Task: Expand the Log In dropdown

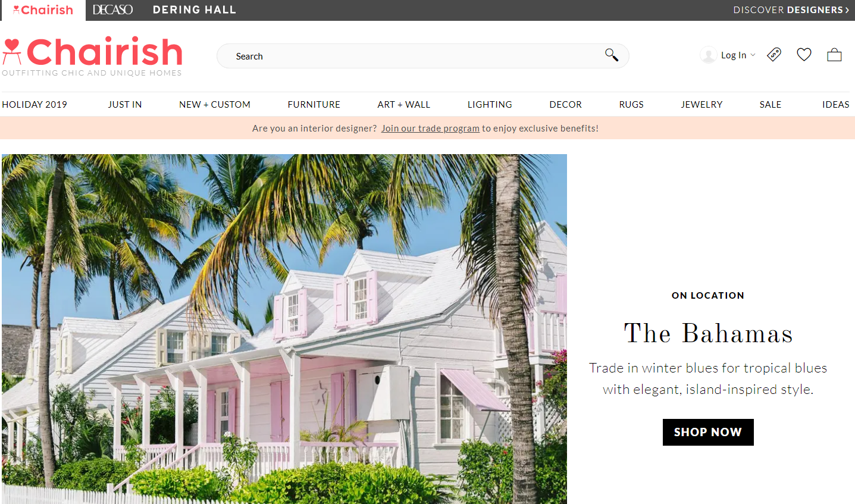Action: click(x=738, y=55)
